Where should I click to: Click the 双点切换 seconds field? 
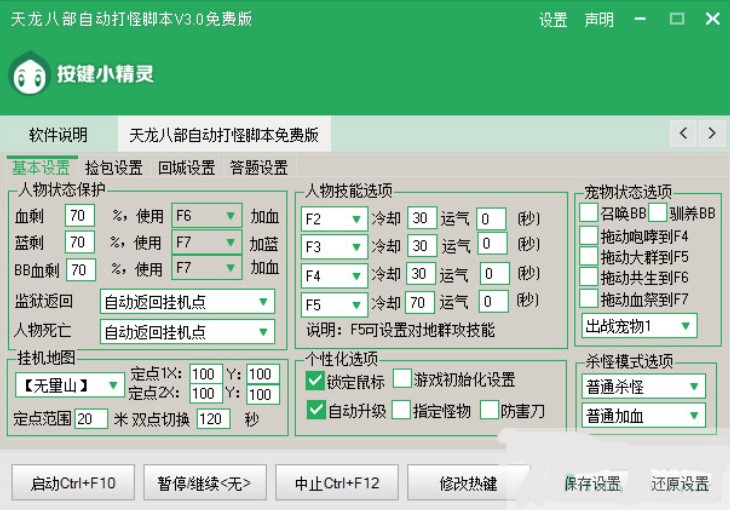click(x=213, y=419)
